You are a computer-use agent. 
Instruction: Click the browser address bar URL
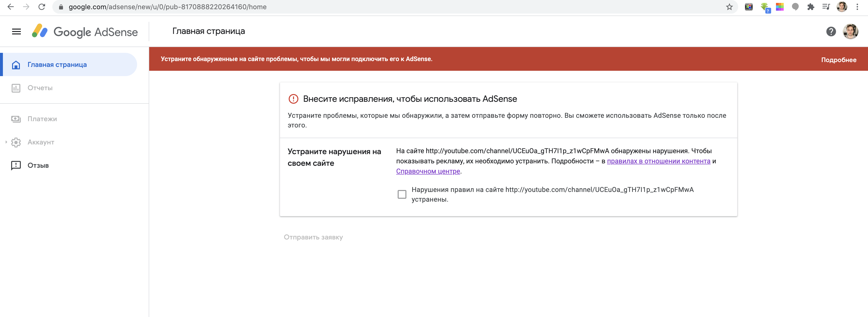(167, 7)
